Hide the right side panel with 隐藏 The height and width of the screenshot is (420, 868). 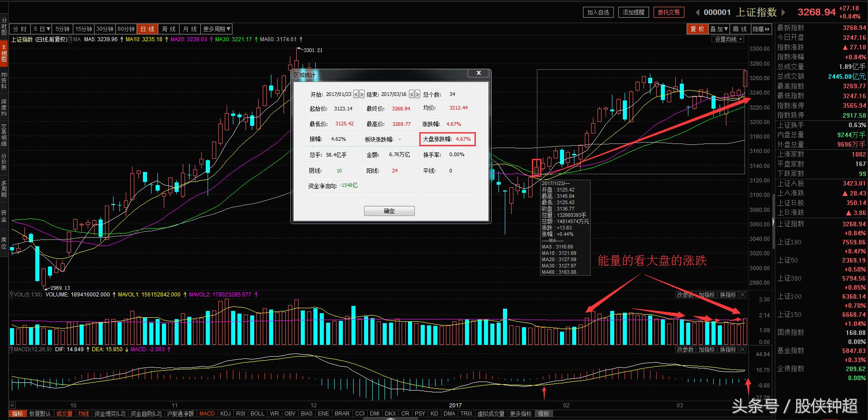761,29
